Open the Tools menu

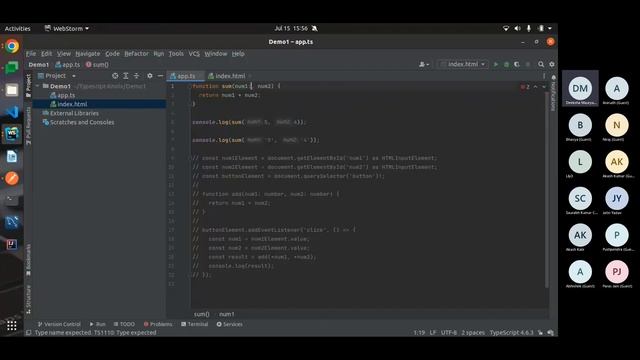click(x=176, y=54)
